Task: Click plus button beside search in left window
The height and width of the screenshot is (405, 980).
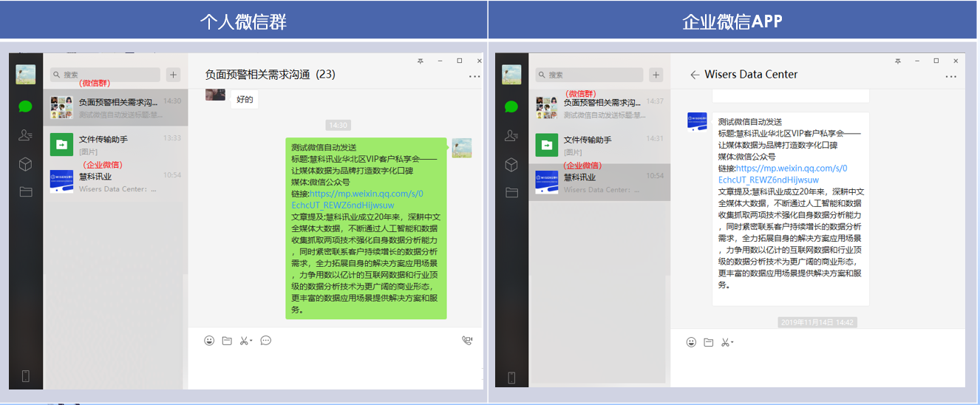Action: tap(173, 75)
